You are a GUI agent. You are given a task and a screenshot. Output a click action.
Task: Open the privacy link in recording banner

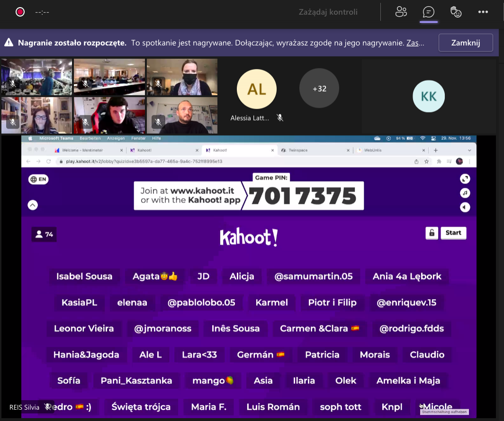(x=415, y=43)
